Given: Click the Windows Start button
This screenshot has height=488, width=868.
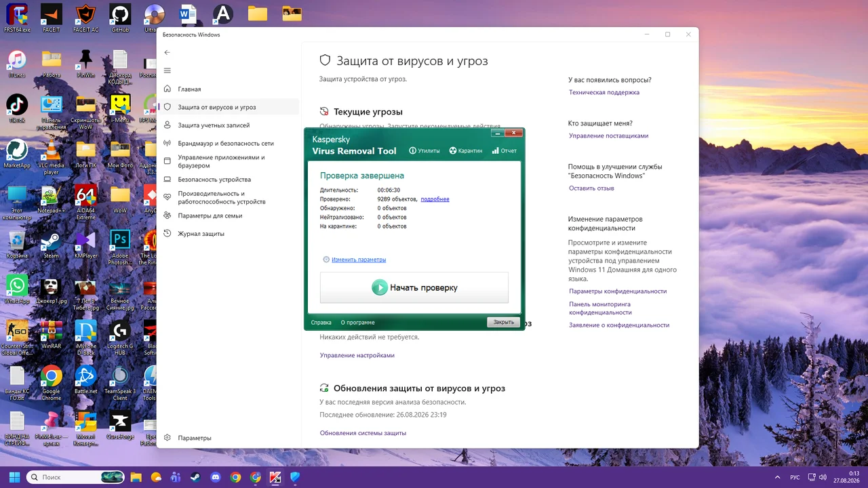Looking at the screenshot, I should [x=14, y=477].
